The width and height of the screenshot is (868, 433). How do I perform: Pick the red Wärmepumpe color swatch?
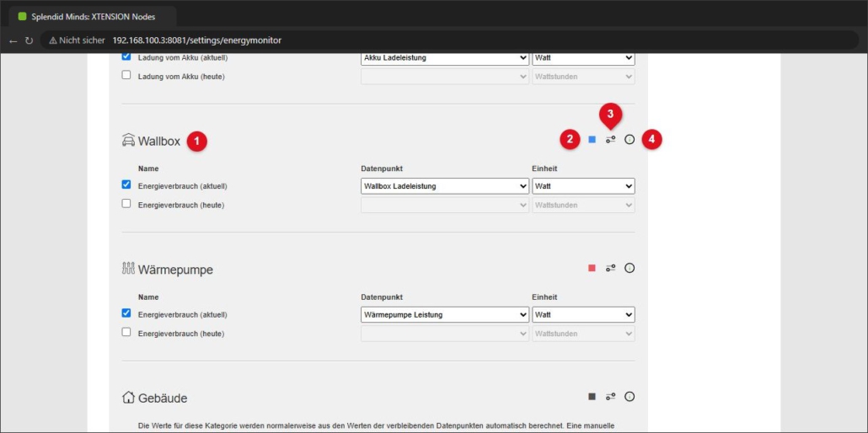[x=592, y=268]
